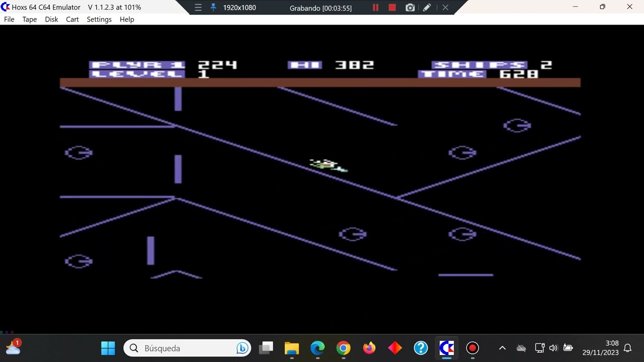Open the red diamond app on the taskbar

(395, 348)
